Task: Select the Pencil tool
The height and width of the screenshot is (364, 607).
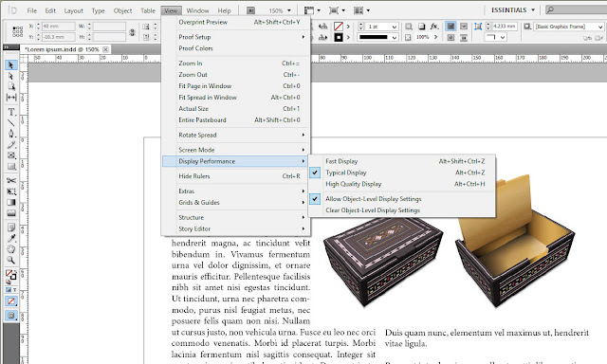Action: [10, 145]
